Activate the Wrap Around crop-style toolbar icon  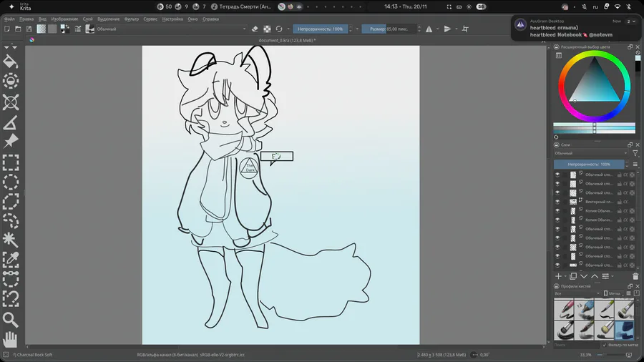coord(465,29)
